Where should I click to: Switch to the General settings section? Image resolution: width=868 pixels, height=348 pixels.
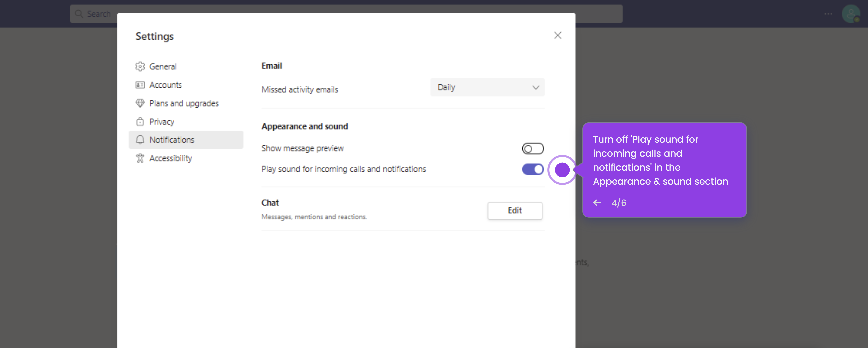coord(163,66)
